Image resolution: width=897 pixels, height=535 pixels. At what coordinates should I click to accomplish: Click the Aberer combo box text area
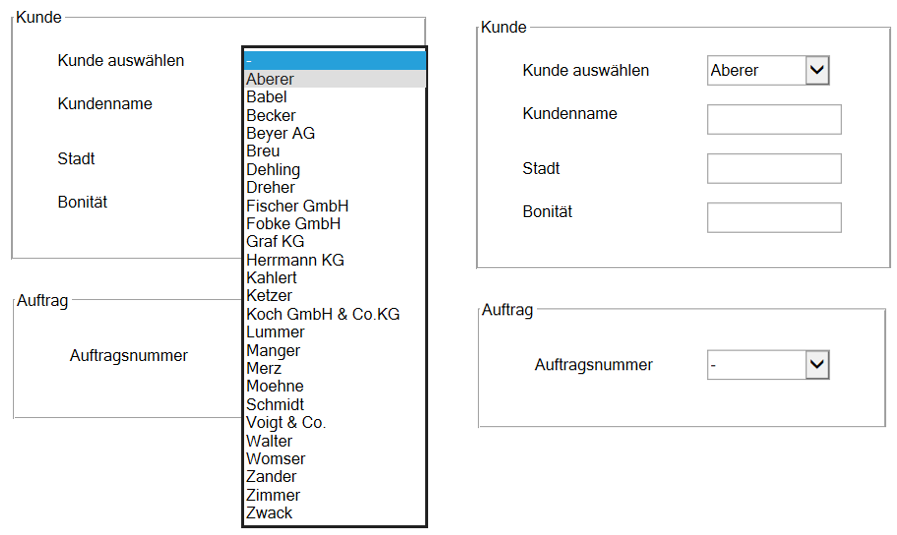[757, 70]
